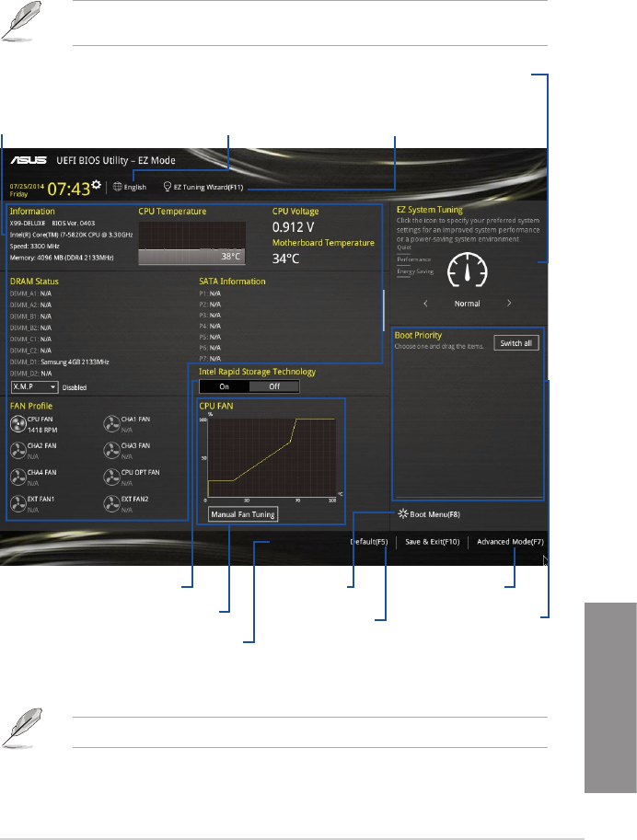Choose Save & Exit (F10)
637x840 pixels.
pos(432,542)
